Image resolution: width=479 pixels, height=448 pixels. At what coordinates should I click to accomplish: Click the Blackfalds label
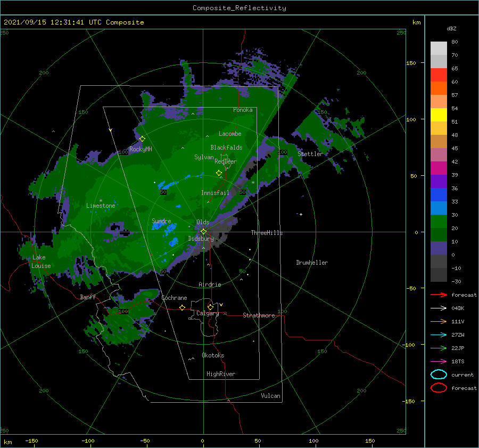pyautogui.click(x=226, y=148)
